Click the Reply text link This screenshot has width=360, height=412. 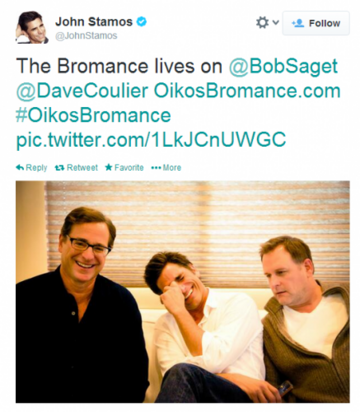pyautogui.click(x=36, y=168)
